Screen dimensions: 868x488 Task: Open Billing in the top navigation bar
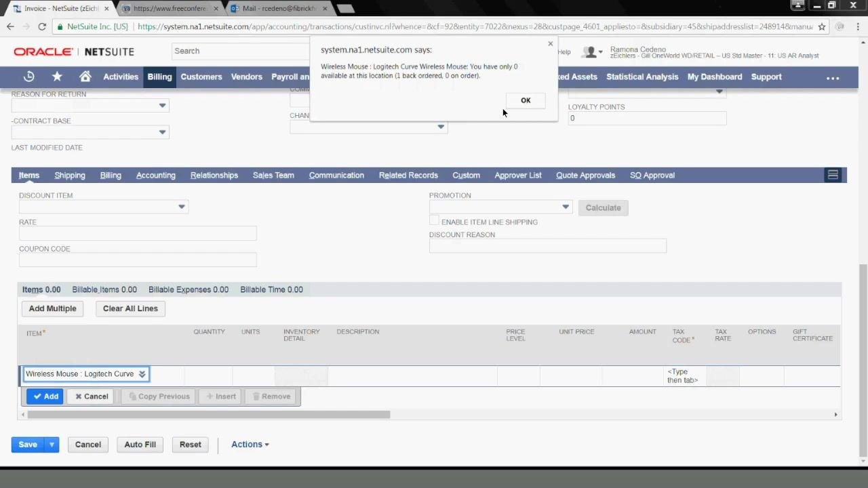click(159, 77)
